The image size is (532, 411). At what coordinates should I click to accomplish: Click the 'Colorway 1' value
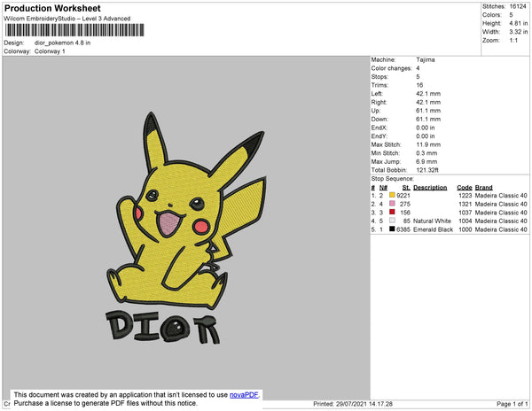click(50, 51)
